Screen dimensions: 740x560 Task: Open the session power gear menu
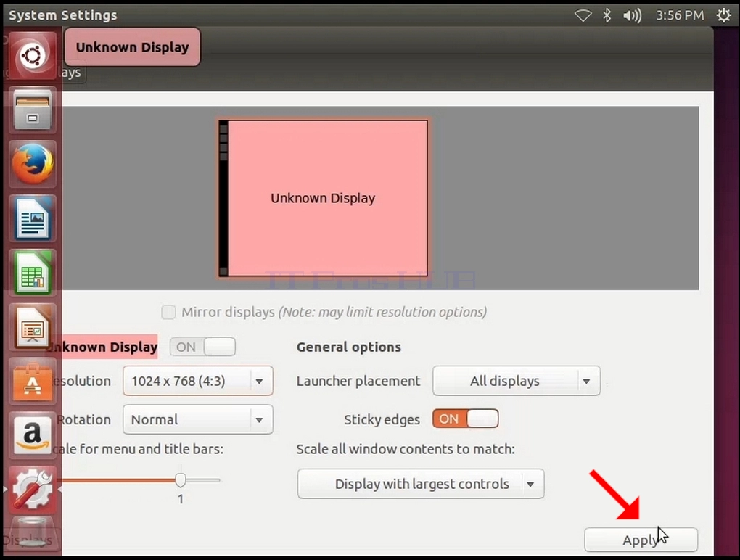click(x=723, y=15)
